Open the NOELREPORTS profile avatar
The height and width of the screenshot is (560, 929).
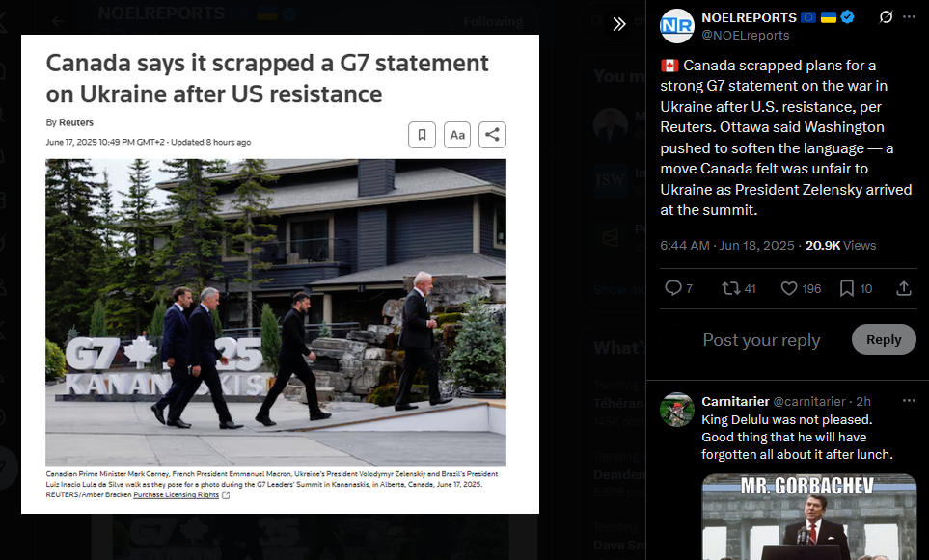tap(676, 26)
